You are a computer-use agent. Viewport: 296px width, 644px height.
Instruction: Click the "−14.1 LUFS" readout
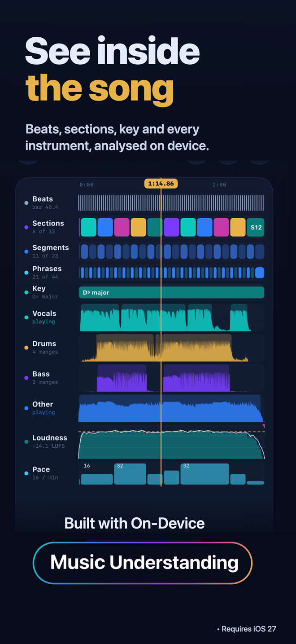(48, 446)
